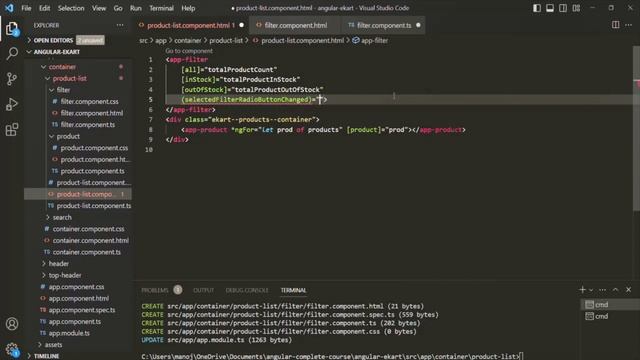Add a new terminal with plus icon

(x=582, y=290)
